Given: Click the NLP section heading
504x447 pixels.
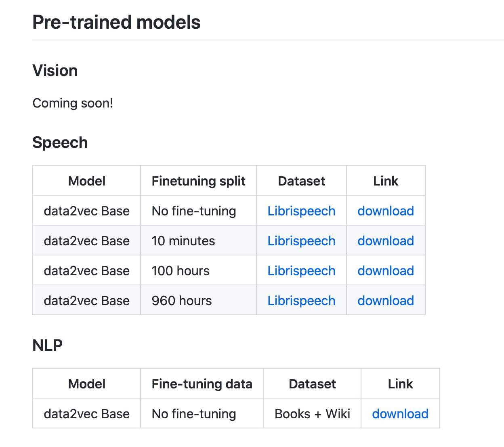Looking at the screenshot, I should [x=47, y=346].
